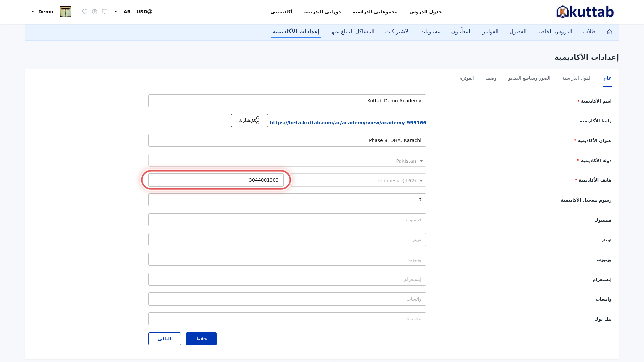Click the التالي next button
This screenshot has height=362, width=644.
coord(165,339)
